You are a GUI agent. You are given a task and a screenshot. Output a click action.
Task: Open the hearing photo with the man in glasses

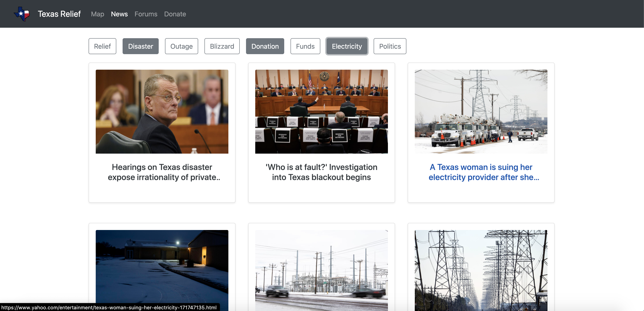pos(162,111)
